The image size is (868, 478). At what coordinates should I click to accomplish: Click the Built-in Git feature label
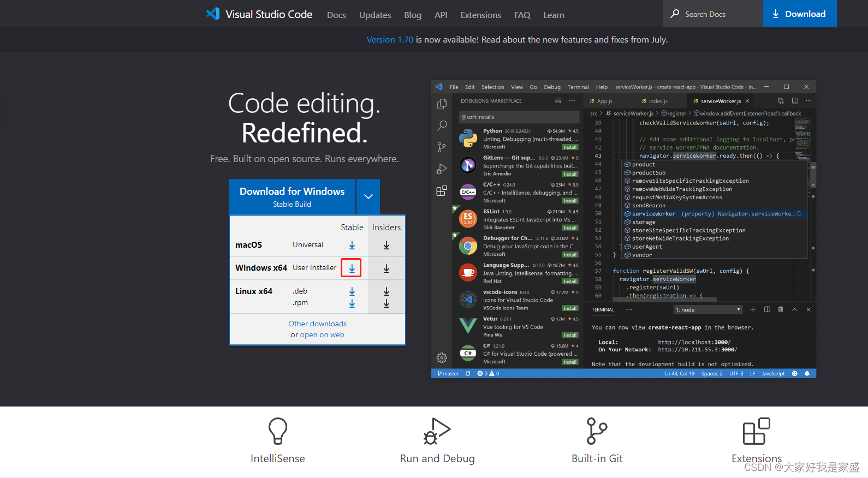pos(597,458)
